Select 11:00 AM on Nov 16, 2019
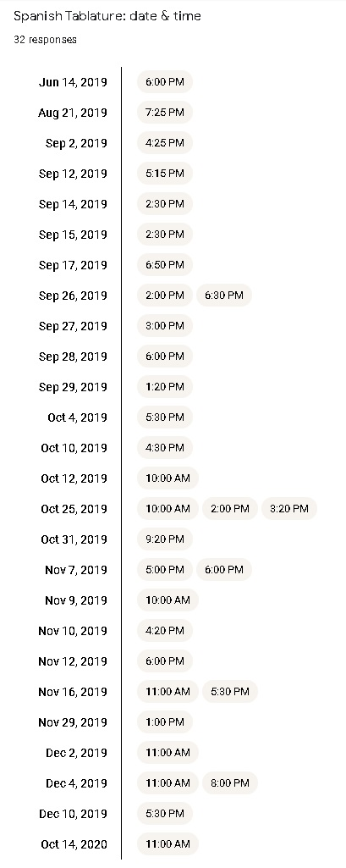This screenshot has width=346, height=868. tap(168, 691)
